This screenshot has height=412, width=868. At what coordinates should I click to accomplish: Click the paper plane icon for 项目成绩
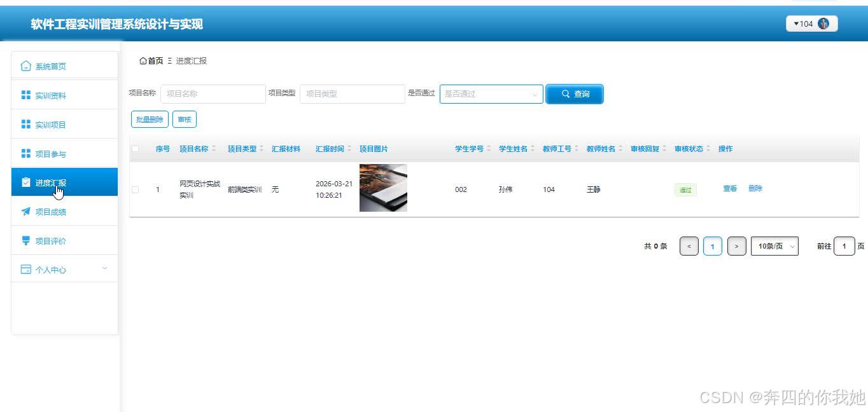[26, 212]
